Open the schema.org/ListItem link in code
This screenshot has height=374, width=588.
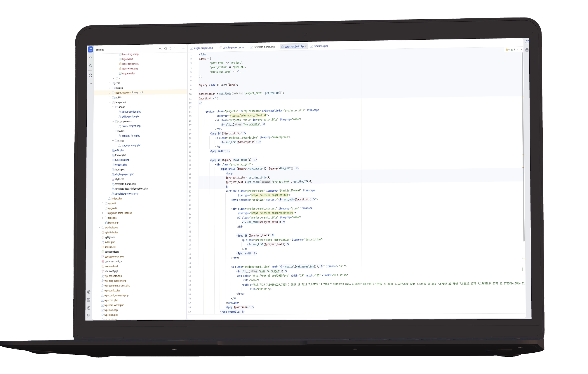(x=270, y=195)
